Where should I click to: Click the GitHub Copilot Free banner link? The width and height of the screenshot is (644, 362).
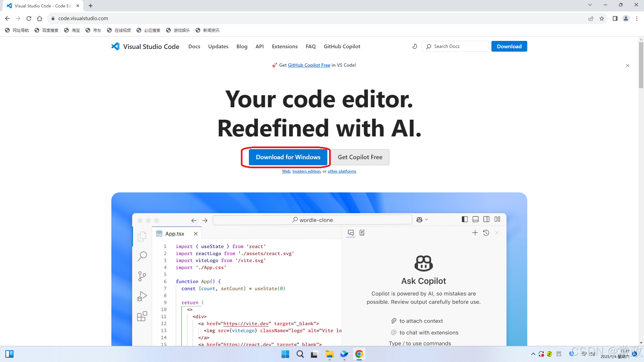tap(309, 65)
